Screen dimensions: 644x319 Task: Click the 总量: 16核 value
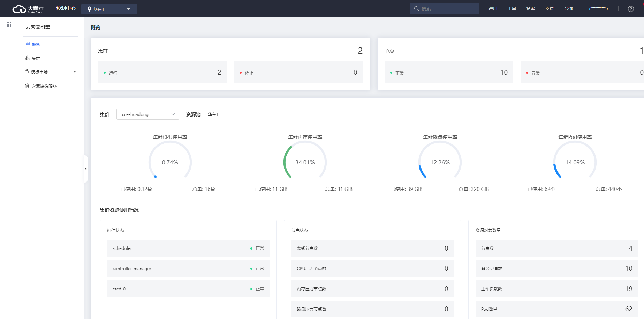click(204, 189)
